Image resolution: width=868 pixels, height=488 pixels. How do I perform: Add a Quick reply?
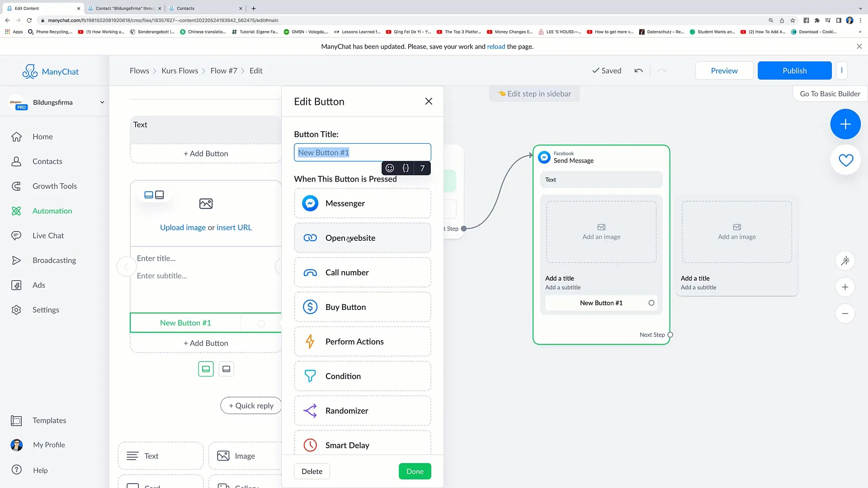click(x=251, y=406)
